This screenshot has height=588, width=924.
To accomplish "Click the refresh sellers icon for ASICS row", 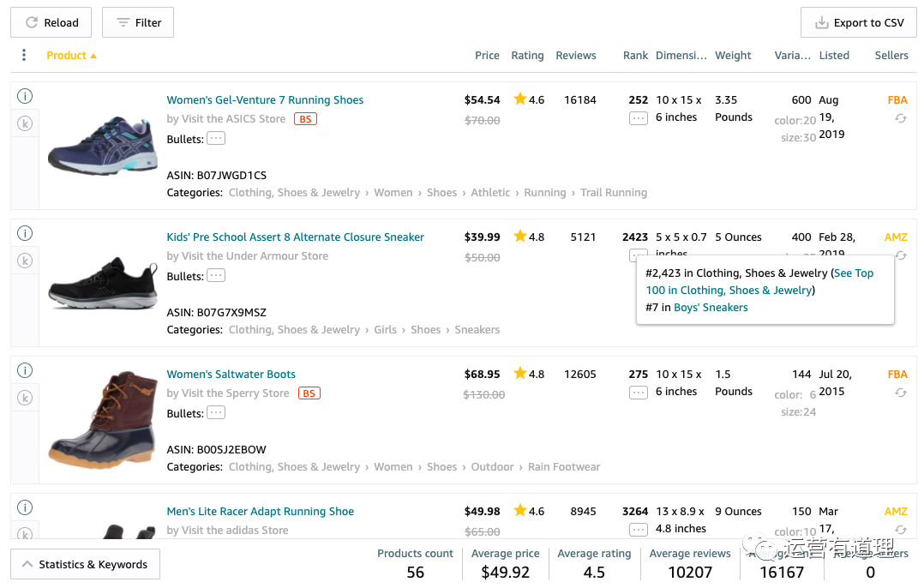I will pyautogui.click(x=900, y=118).
